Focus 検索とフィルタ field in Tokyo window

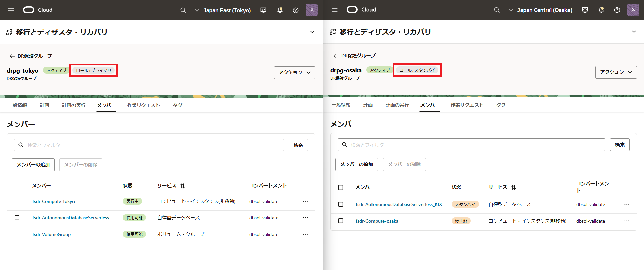pyautogui.click(x=149, y=145)
